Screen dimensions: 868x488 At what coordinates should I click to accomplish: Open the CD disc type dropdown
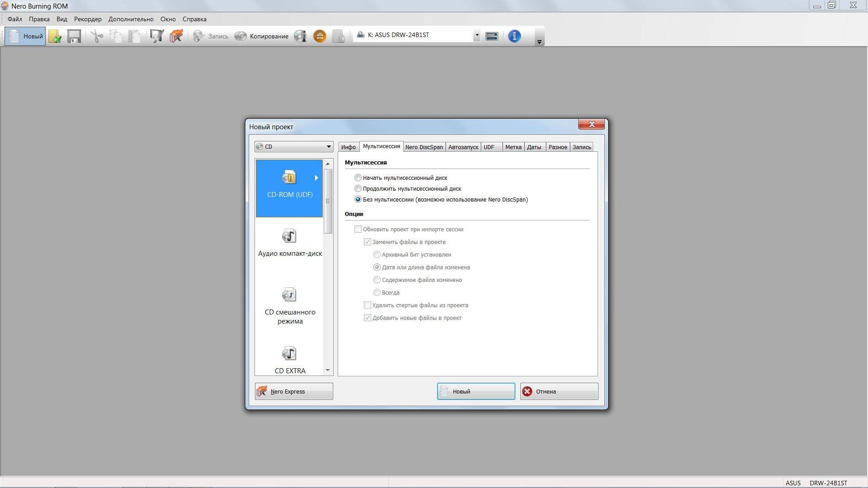pyautogui.click(x=294, y=146)
